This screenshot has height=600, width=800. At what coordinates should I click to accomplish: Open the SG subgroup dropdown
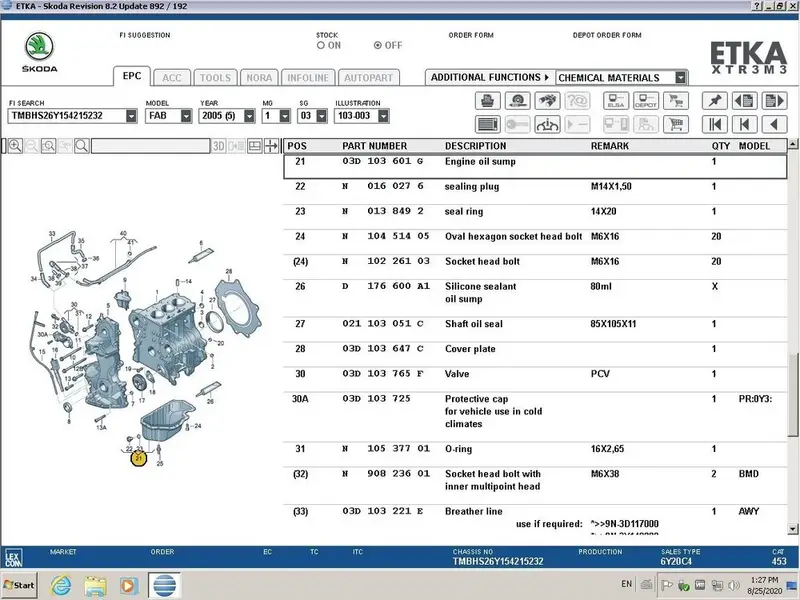[x=321, y=116]
